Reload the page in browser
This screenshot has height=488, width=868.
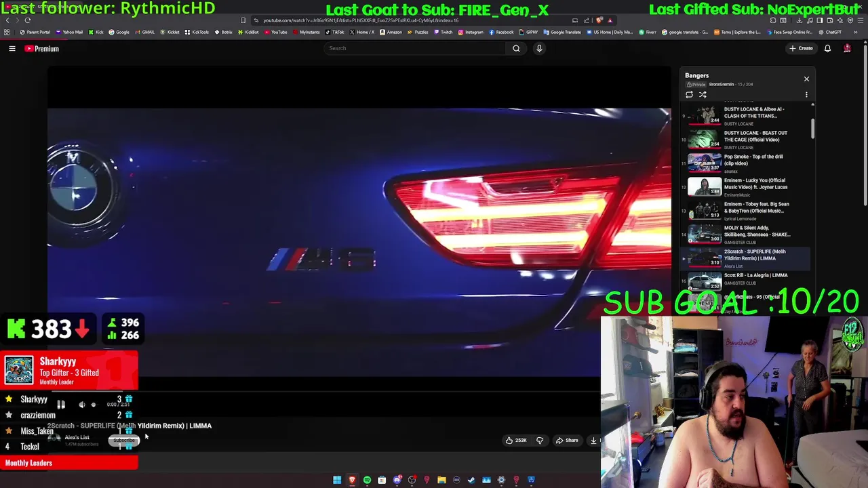pos(28,20)
